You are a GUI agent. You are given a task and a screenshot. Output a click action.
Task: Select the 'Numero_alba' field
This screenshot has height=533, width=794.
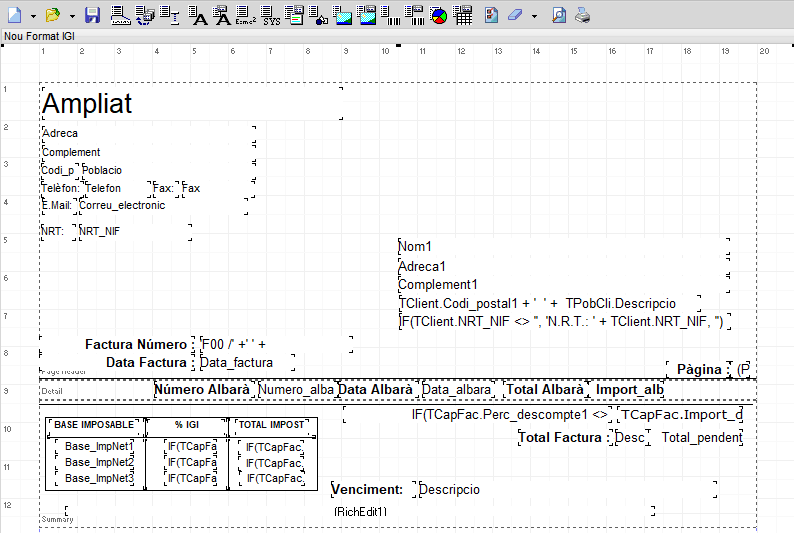tap(296, 389)
